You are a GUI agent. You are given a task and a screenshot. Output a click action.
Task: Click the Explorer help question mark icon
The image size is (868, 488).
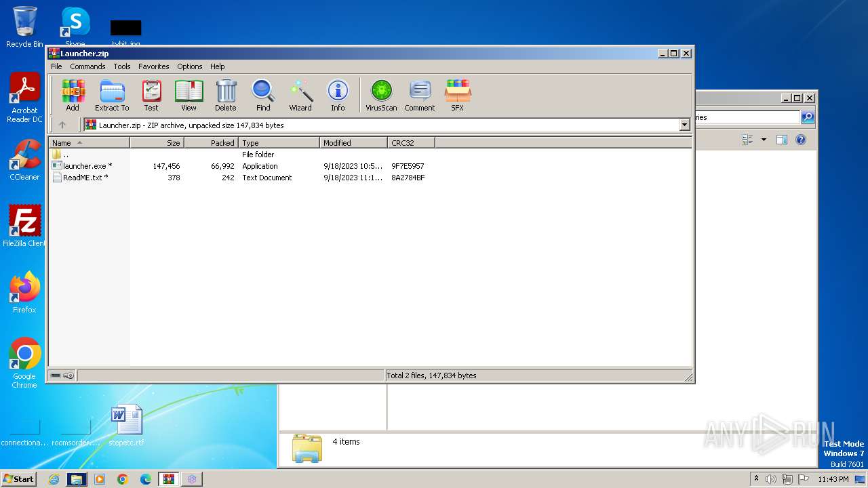coord(801,140)
